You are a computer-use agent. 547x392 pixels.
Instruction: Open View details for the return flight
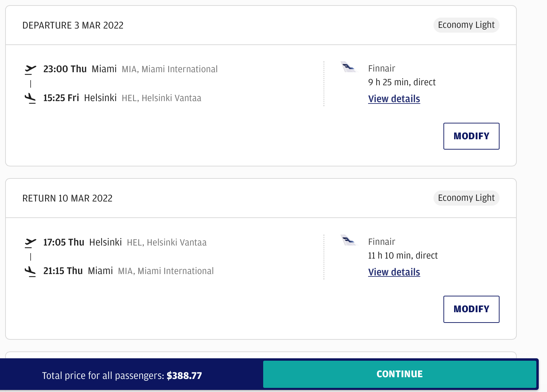pyautogui.click(x=394, y=272)
